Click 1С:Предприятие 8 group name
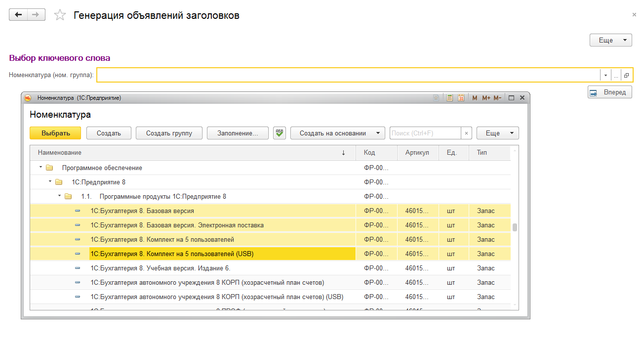Image resolution: width=644 pixels, height=349 pixels. click(x=99, y=182)
